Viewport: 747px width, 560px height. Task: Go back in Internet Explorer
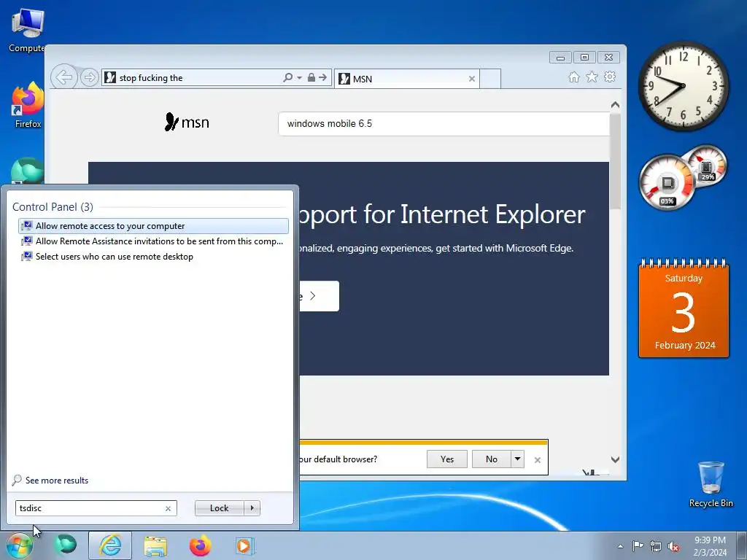coord(64,77)
